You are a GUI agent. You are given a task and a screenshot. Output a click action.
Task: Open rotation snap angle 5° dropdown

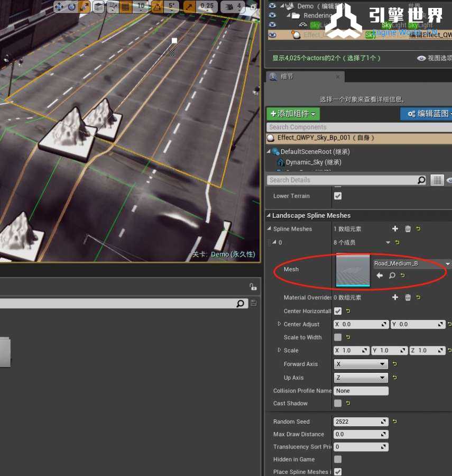coord(172,7)
